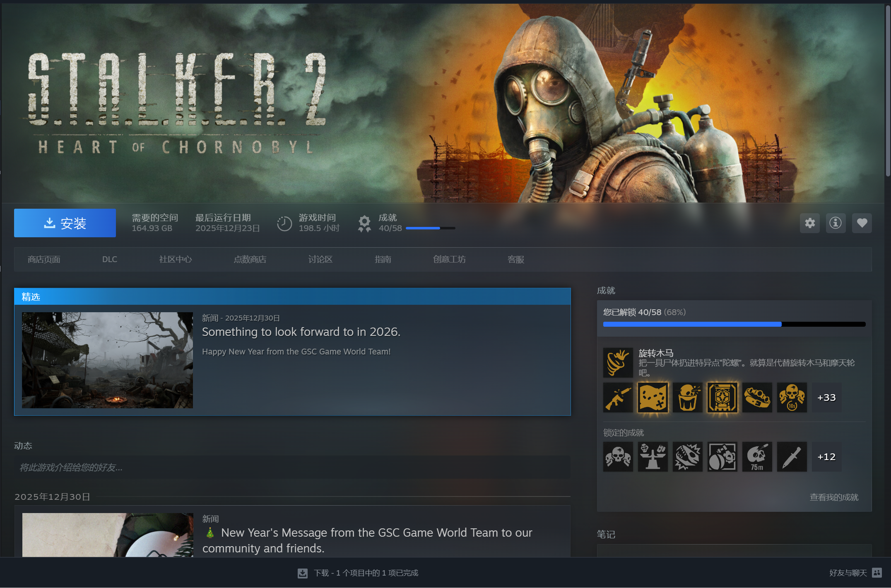Select the torn map achievement icon
The height and width of the screenshot is (588, 891).
[653, 398]
